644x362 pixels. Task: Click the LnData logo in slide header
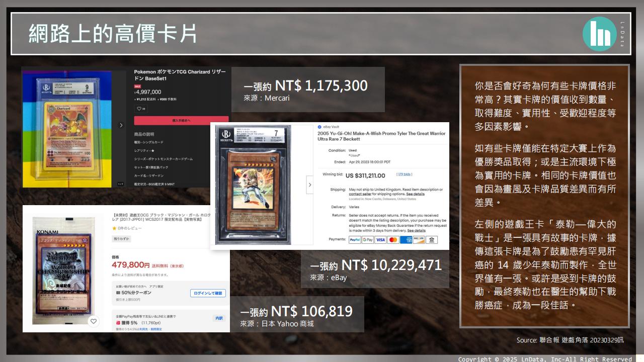tap(599, 34)
